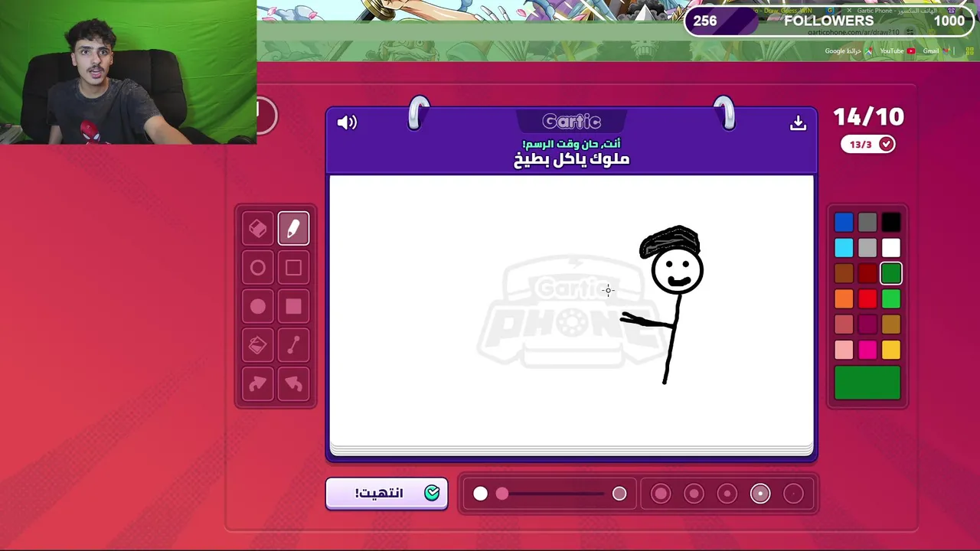Select the largest brush size
This screenshot has width=980, height=551.
[661, 494]
